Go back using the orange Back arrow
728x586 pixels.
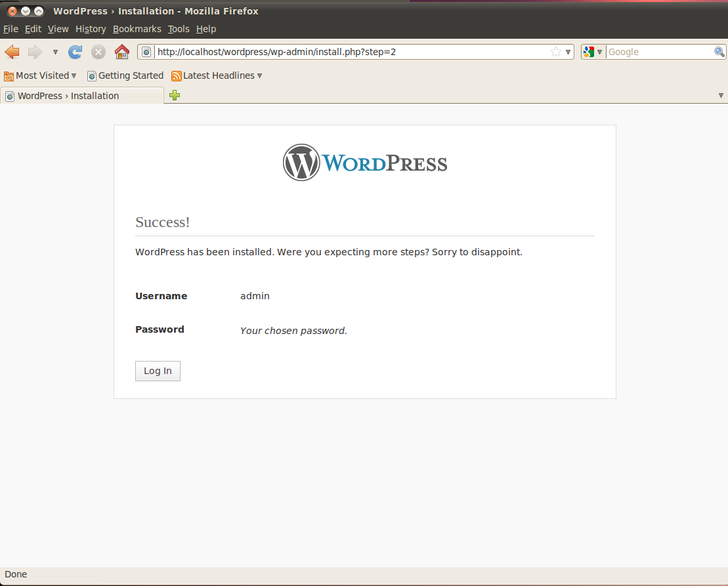pyautogui.click(x=12, y=52)
